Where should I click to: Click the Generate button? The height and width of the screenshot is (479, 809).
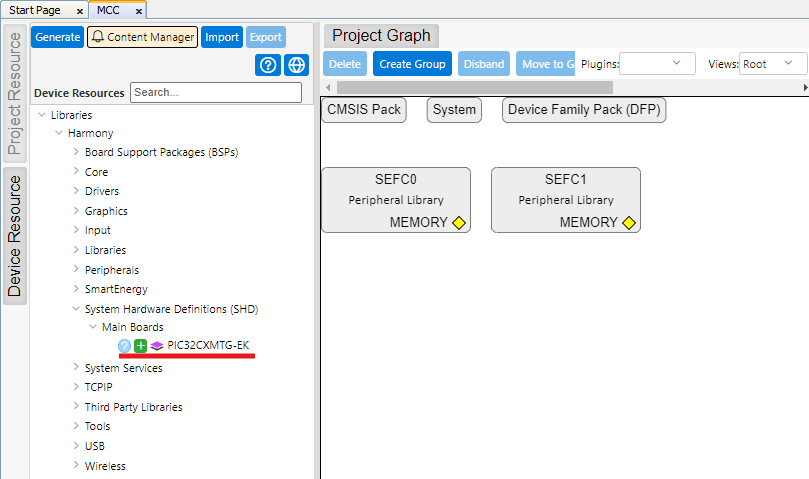point(57,37)
